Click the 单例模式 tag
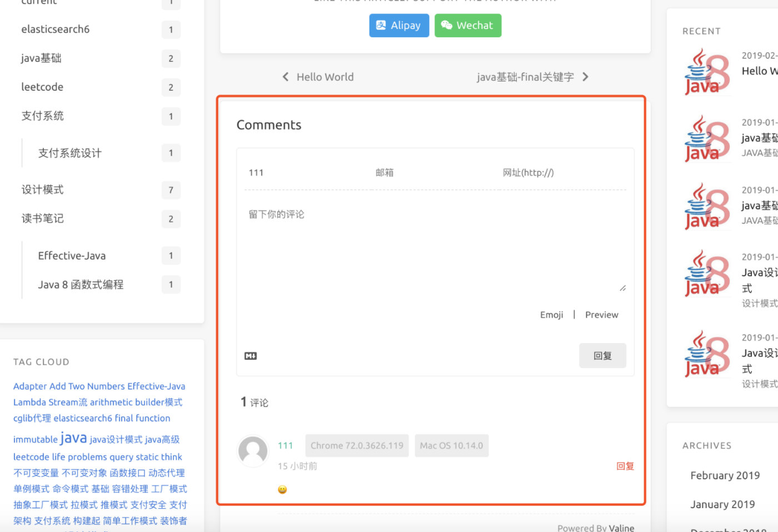The width and height of the screenshot is (778, 532). point(32,489)
